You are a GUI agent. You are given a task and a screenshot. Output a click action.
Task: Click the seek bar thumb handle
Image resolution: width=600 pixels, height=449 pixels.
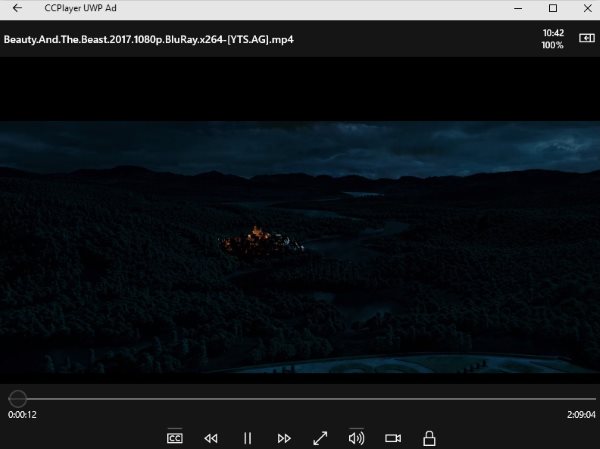pos(18,399)
